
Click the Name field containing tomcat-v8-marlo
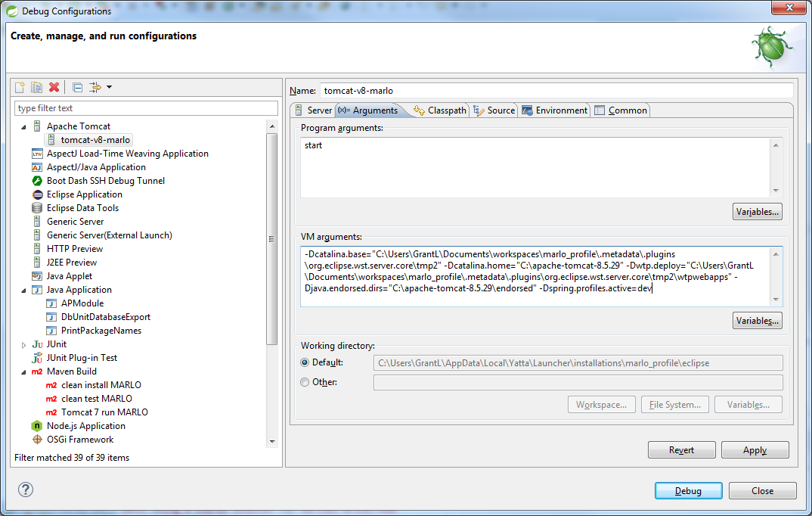pyautogui.click(x=556, y=91)
